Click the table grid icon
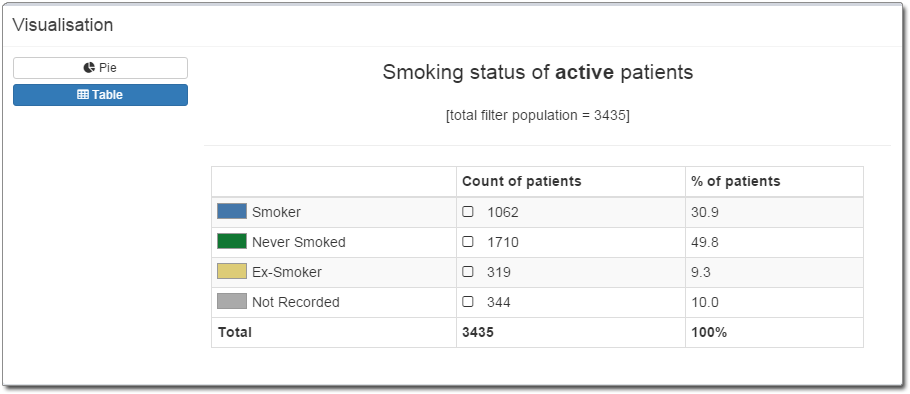Screen dimensions: 910x394 pos(82,95)
